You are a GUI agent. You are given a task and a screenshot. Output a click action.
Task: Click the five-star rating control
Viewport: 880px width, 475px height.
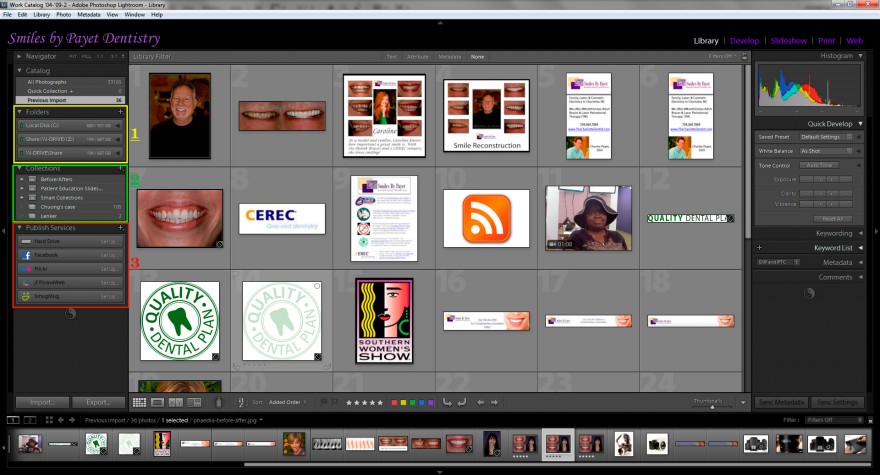[x=364, y=403]
